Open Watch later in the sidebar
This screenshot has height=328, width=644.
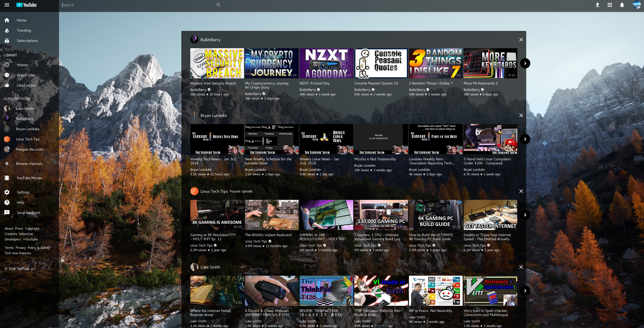point(29,75)
